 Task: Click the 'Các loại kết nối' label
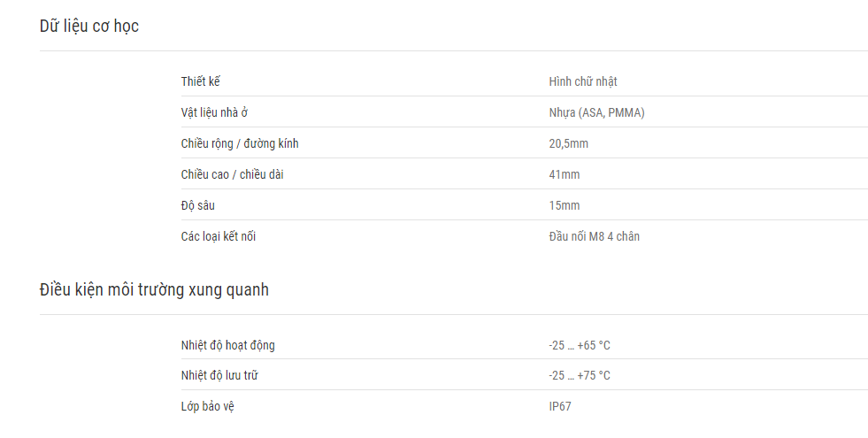coord(219,236)
